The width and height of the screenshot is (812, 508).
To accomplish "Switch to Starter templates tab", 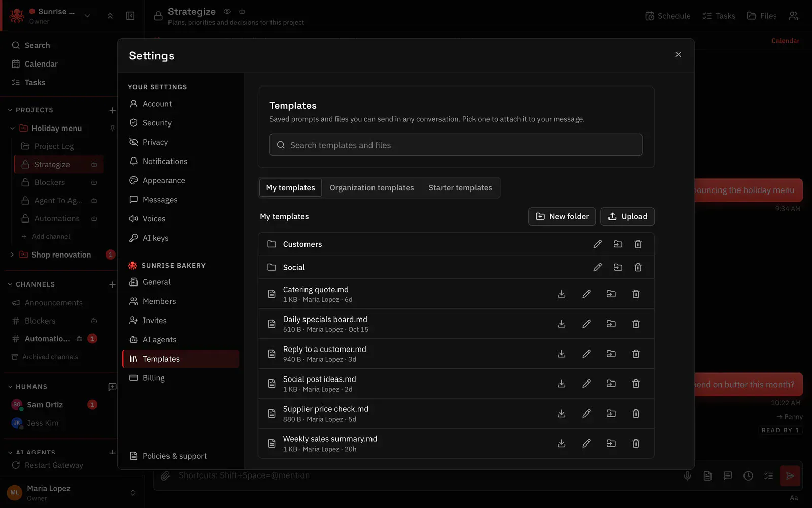I will (460, 188).
